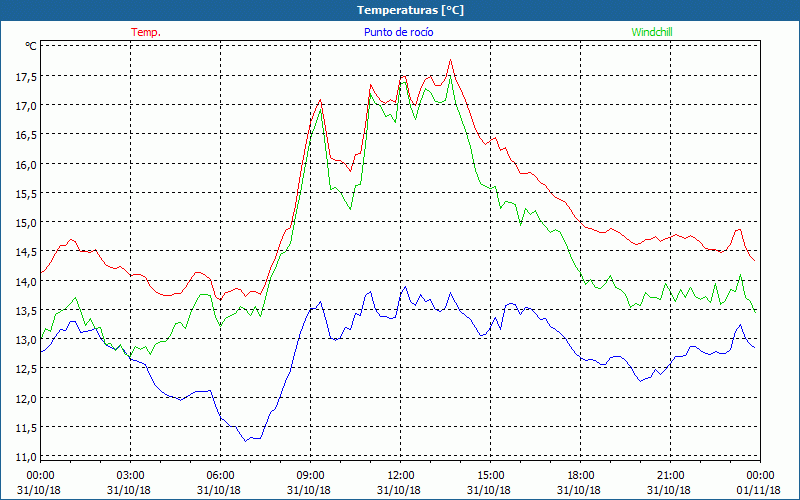Click the 12,0 y-axis value

[x=26, y=398]
